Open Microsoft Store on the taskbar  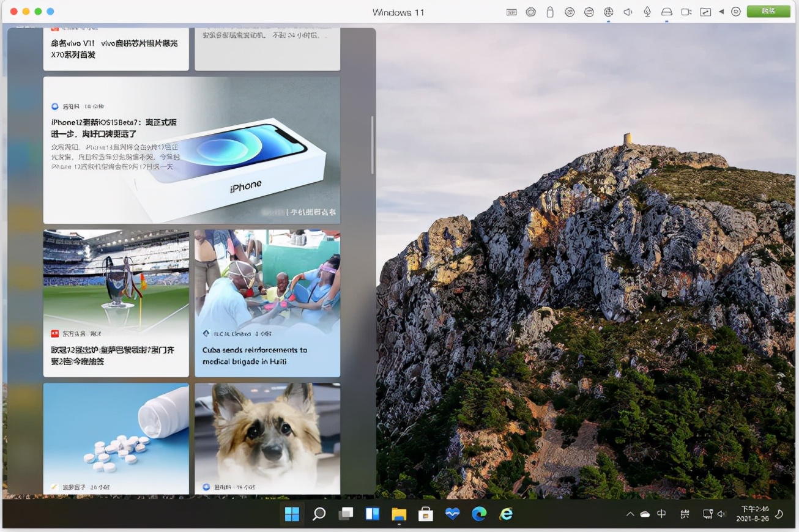point(426,514)
